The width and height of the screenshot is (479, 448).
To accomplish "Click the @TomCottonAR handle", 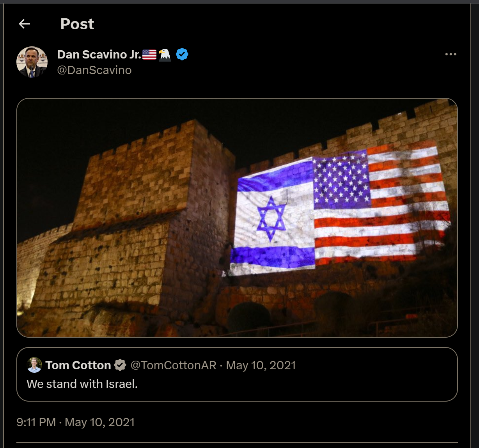I will (x=173, y=365).
